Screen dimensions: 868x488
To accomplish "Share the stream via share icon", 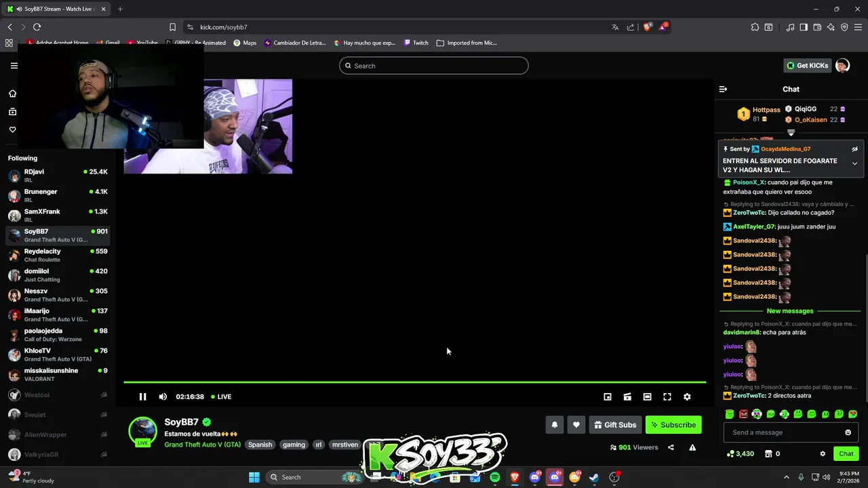I will pyautogui.click(x=671, y=447).
